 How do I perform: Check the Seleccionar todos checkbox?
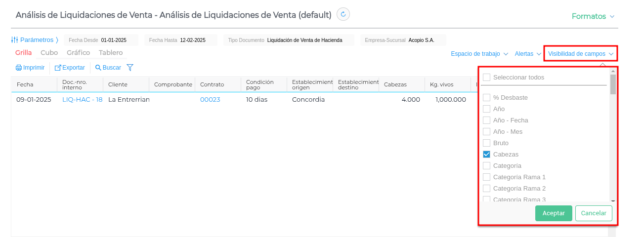click(x=487, y=78)
